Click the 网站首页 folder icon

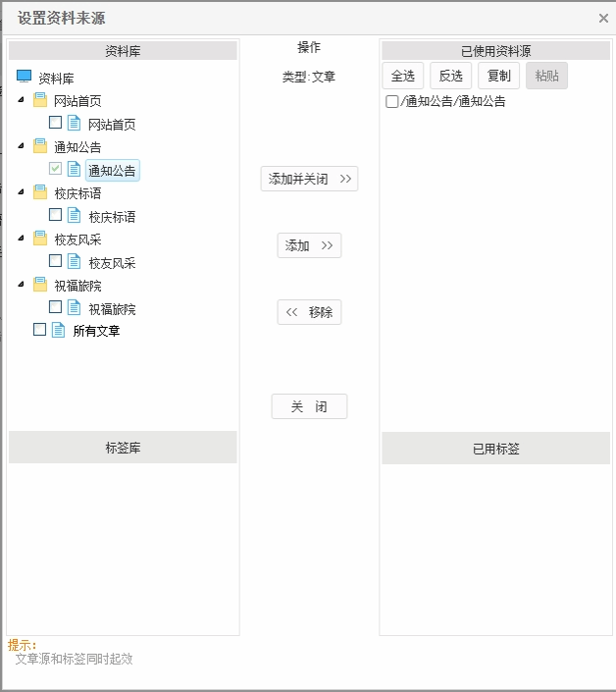click(x=40, y=100)
